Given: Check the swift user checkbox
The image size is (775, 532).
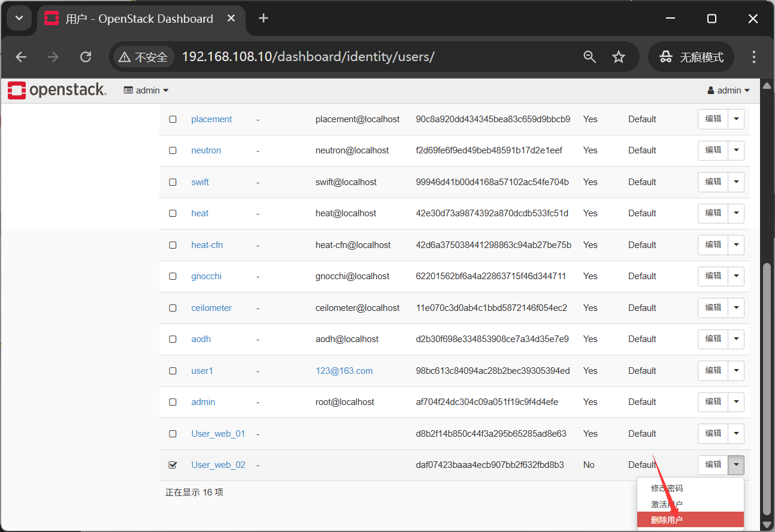Looking at the screenshot, I should point(173,182).
